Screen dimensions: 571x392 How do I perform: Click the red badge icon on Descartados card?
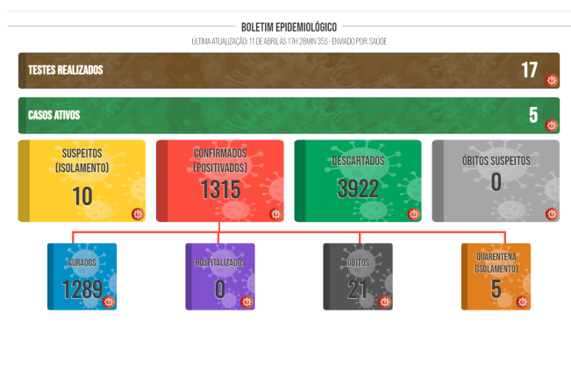pos(413,214)
